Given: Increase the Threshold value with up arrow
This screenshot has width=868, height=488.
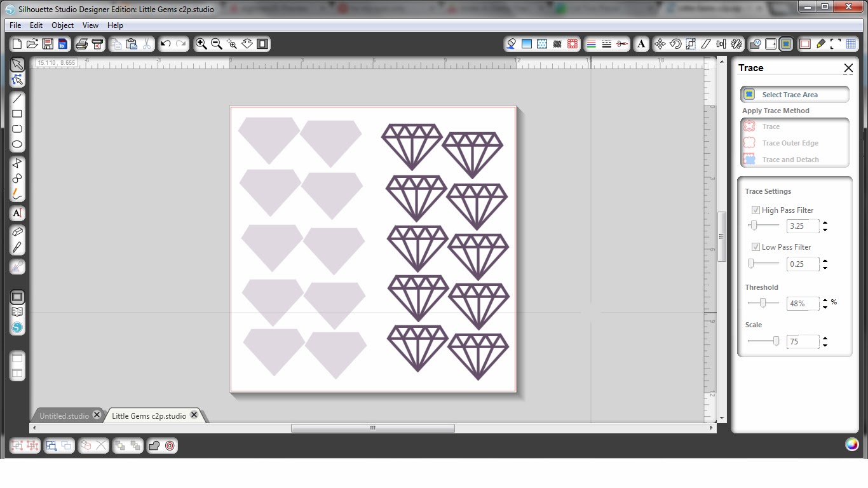Looking at the screenshot, I should [x=825, y=301].
